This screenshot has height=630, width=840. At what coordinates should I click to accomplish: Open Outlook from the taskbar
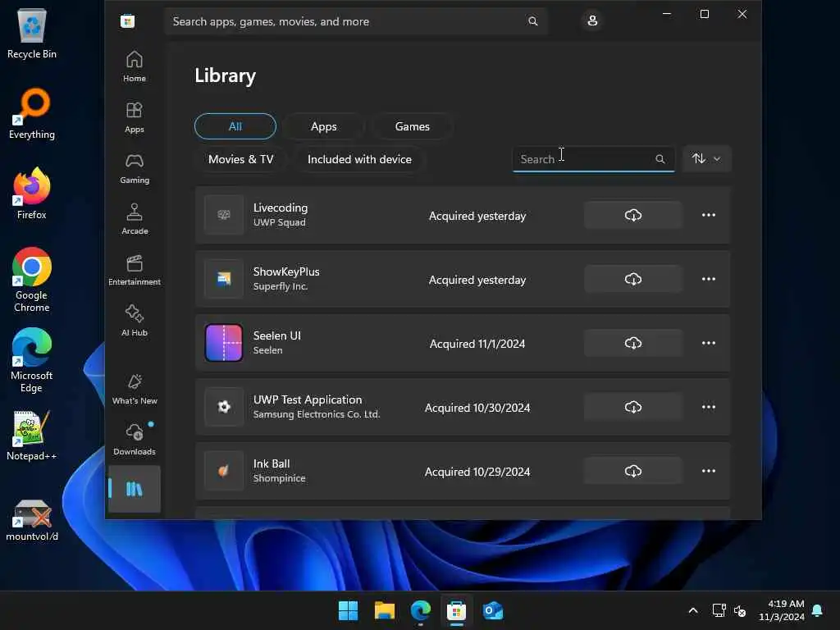click(493, 610)
